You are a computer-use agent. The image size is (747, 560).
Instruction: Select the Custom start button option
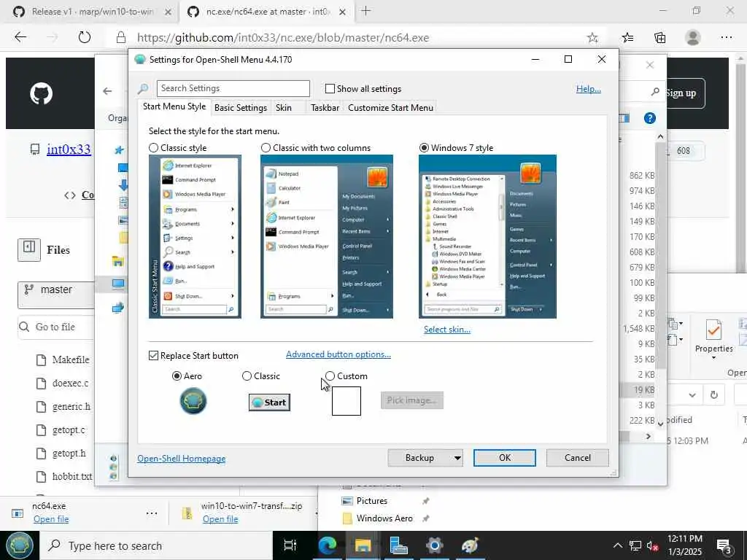[330, 376]
